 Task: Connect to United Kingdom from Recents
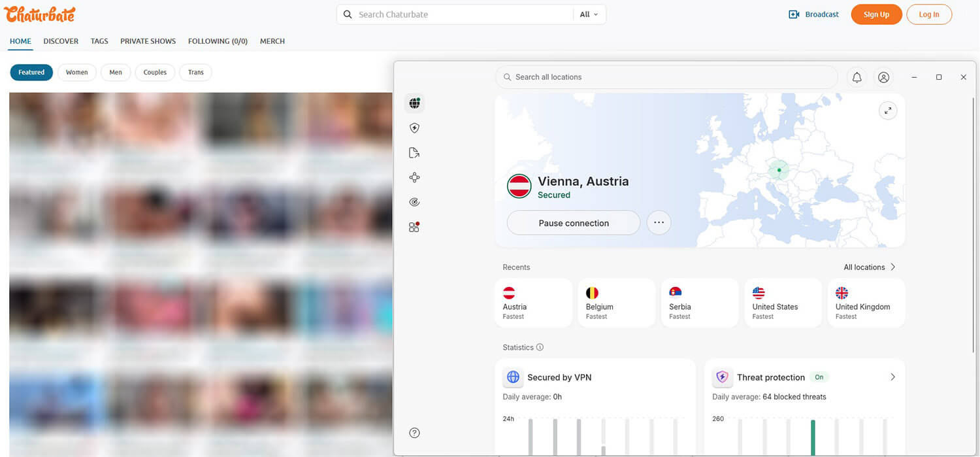(x=866, y=303)
